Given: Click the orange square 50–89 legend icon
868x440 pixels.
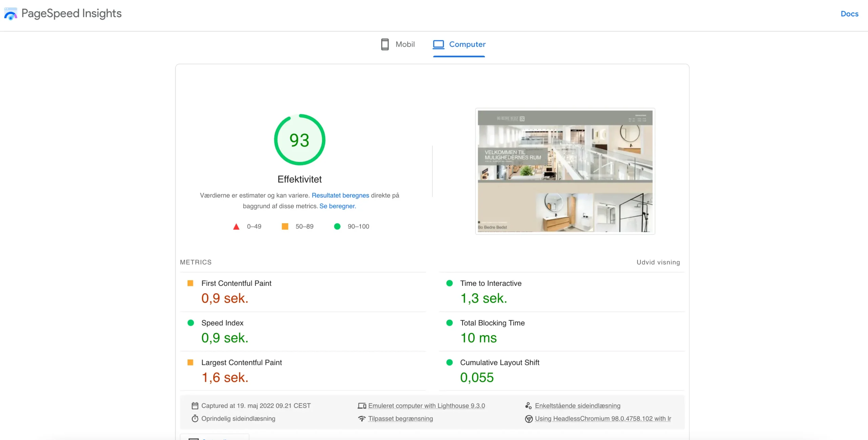Looking at the screenshot, I should (x=285, y=226).
